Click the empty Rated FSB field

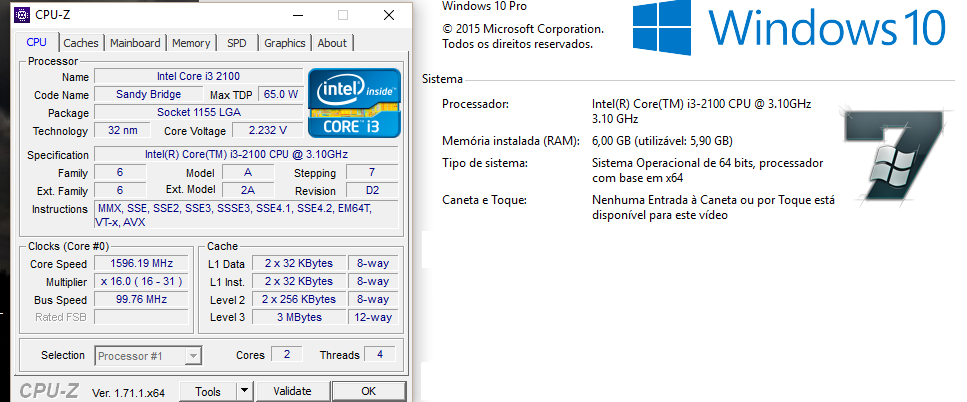coord(141,318)
